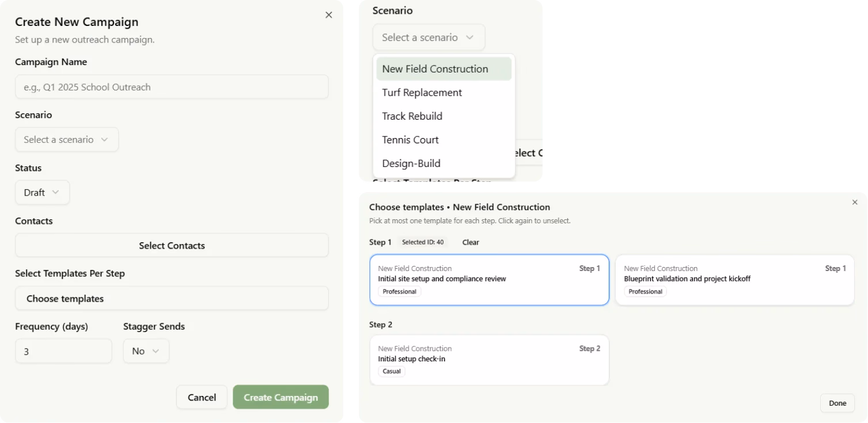Select the Blueprint validation and project kickoff template
This screenshot has width=868, height=423.
click(735, 280)
